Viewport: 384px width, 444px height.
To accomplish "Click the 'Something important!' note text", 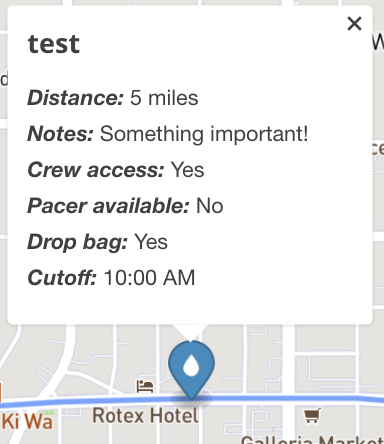I will [x=204, y=134].
